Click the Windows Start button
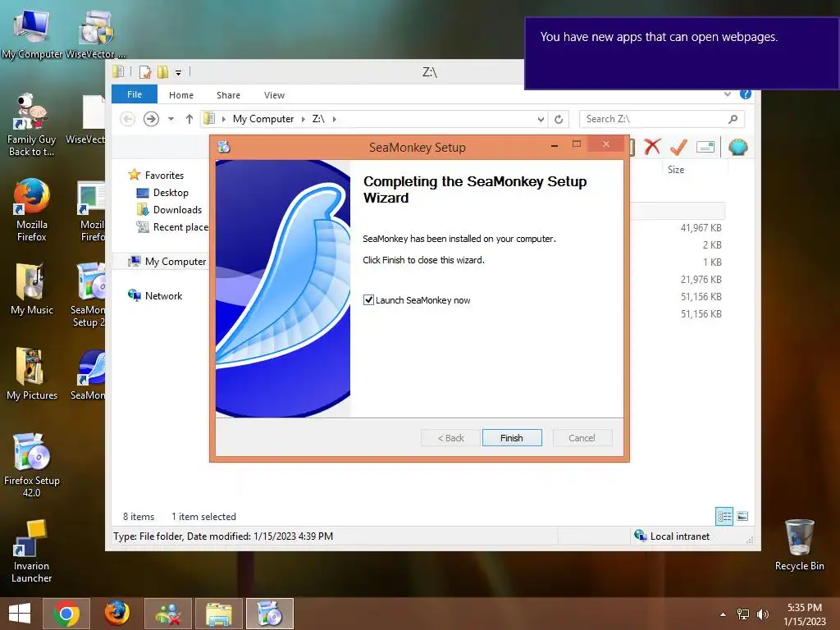Image resolution: width=840 pixels, height=630 pixels. 20,614
